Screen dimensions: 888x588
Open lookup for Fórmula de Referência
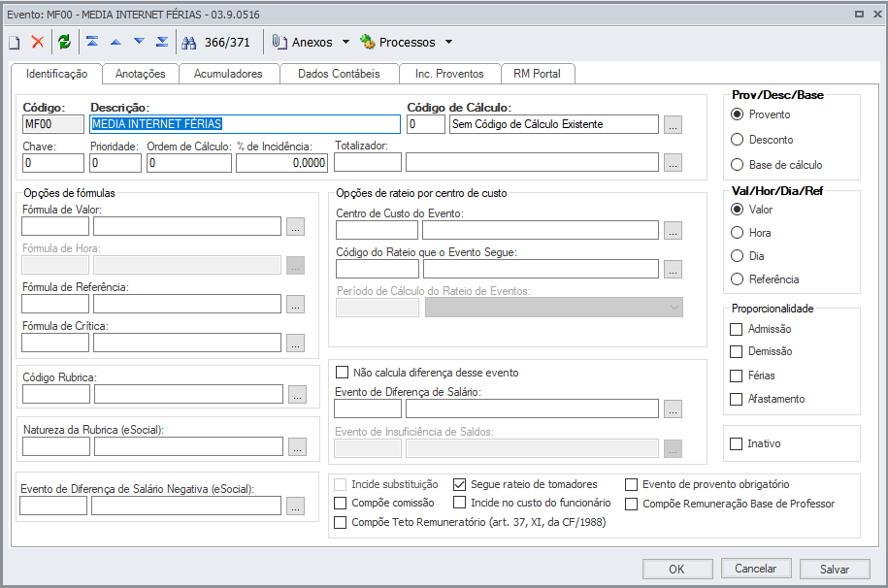point(295,305)
